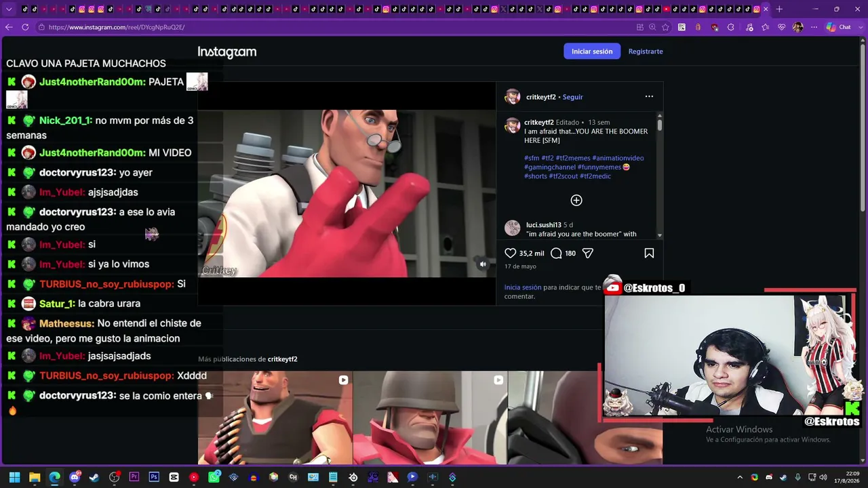Open the clock and date in taskbar
868x488 pixels.
pyautogui.click(x=846, y=477)
